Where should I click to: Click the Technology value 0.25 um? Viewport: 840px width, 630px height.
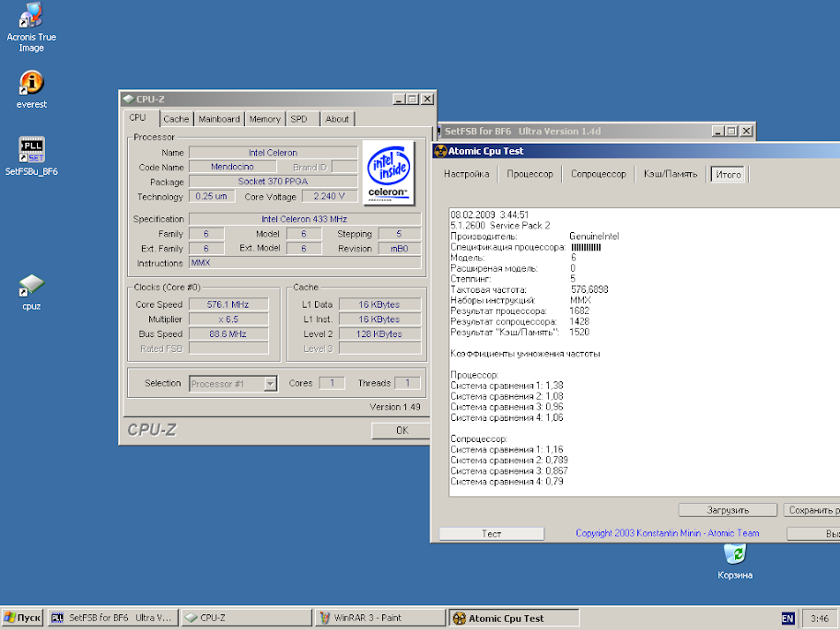(212, 196)
